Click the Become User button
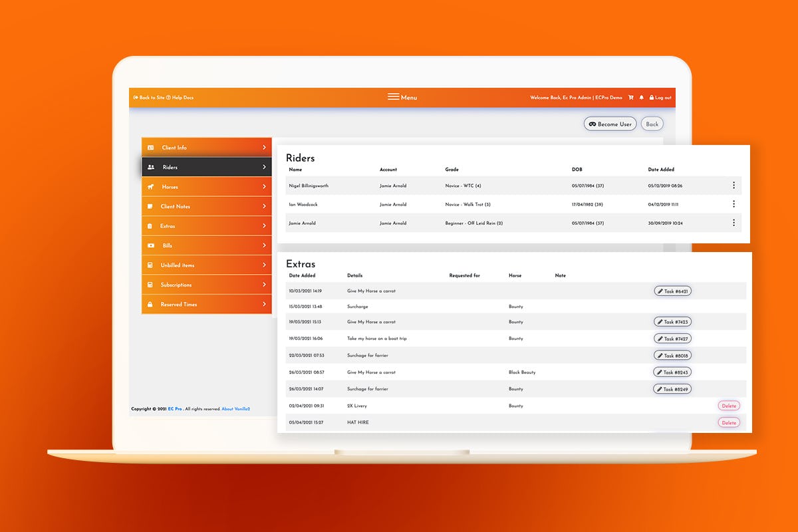Viewport: 798px width, 532px height. [x=609, y=124]
